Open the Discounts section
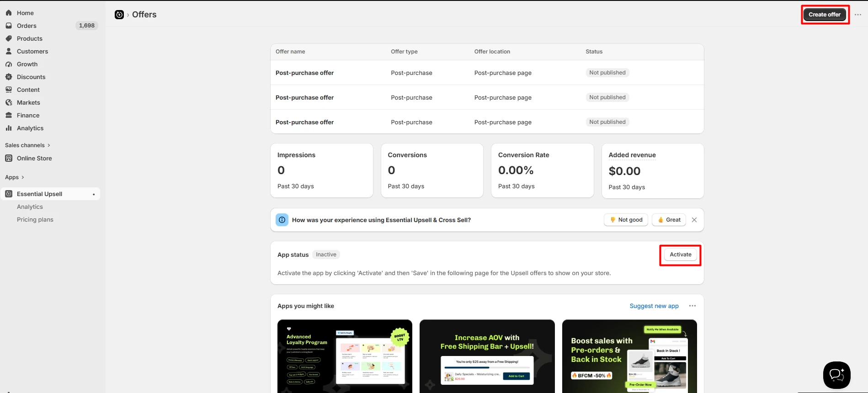The image size is (868, 393). tap(31, 77)
